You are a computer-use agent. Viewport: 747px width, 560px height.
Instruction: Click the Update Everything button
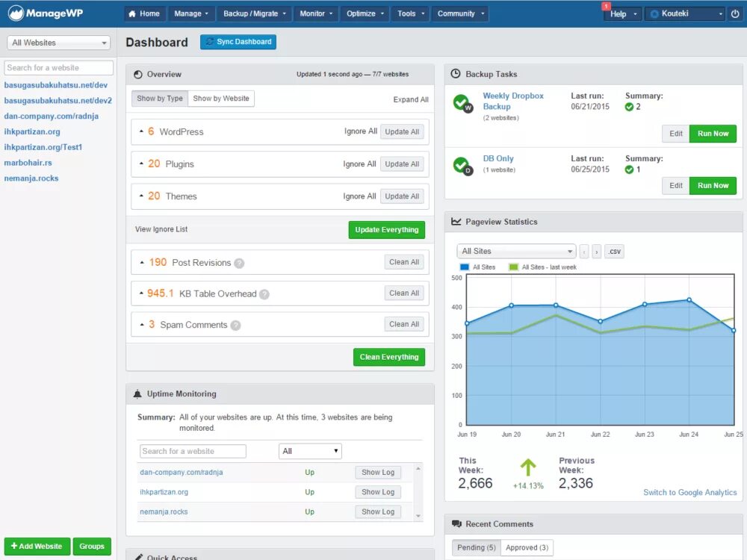387,229
